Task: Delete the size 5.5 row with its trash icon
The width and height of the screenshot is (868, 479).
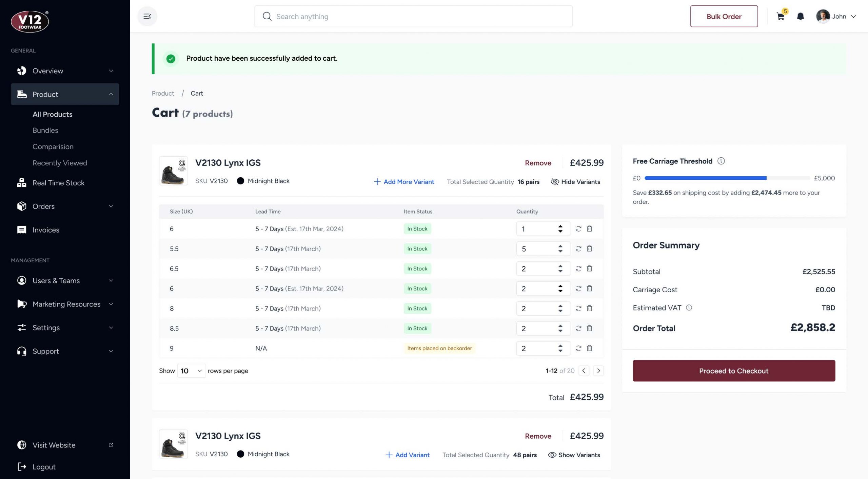Action: [589, 248]
